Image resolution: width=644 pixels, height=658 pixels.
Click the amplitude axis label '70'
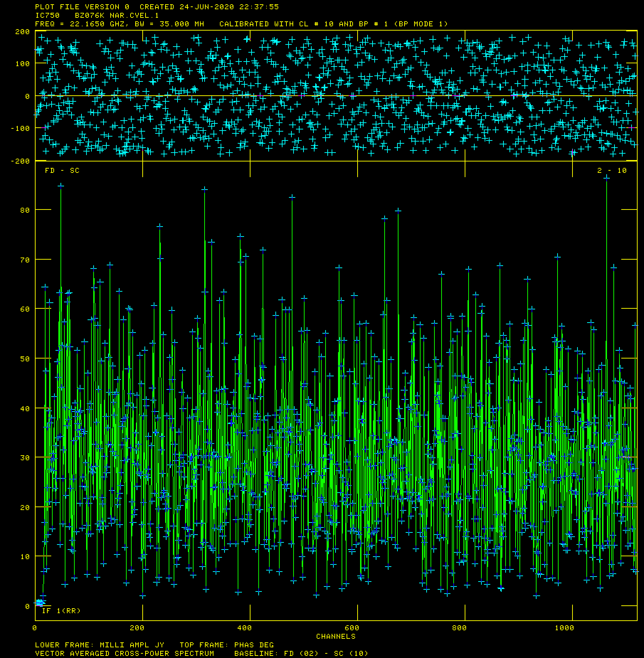pyautogui.click(x=25, y=260)
